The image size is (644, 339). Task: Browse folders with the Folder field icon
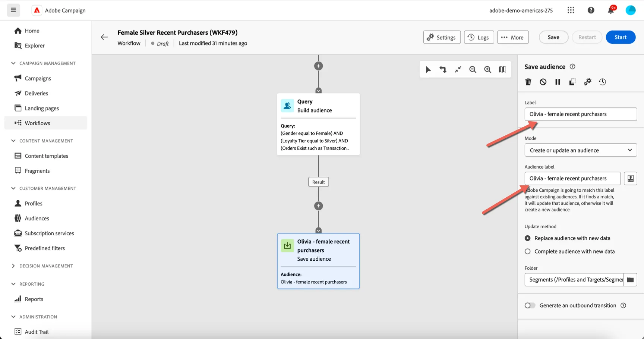(630, 280)
